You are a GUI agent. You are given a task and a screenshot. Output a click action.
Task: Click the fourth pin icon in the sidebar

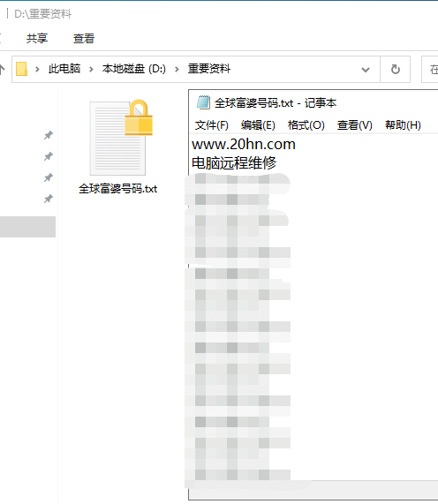coord(49,199)
